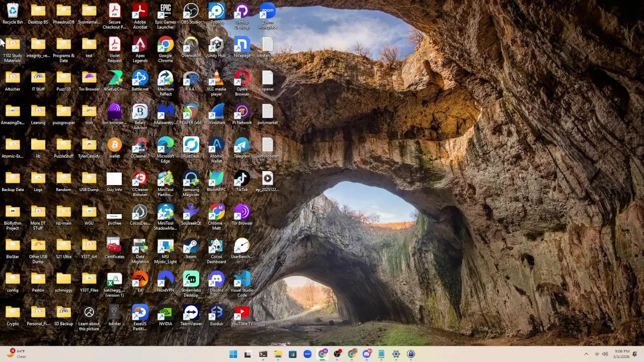Open OBS Studio desktop shortcut
This screenshot has height=362, width=644.
[191, 14]
